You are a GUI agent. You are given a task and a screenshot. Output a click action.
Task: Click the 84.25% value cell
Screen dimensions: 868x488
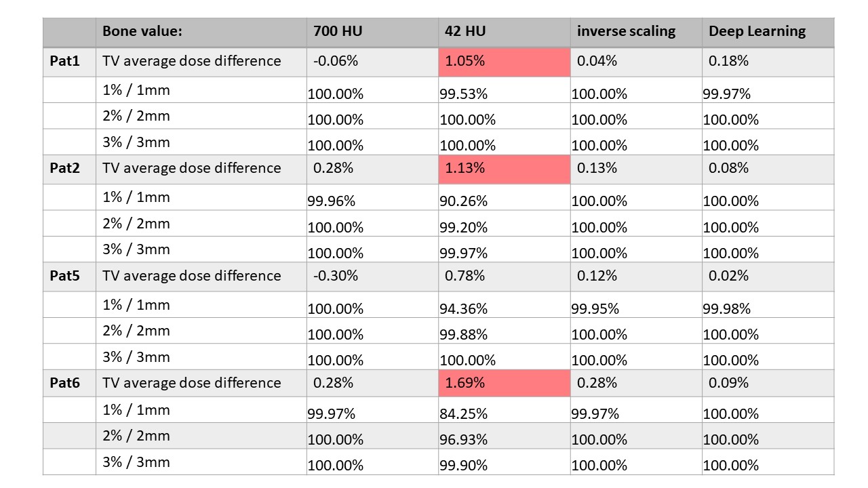[463, 414]
